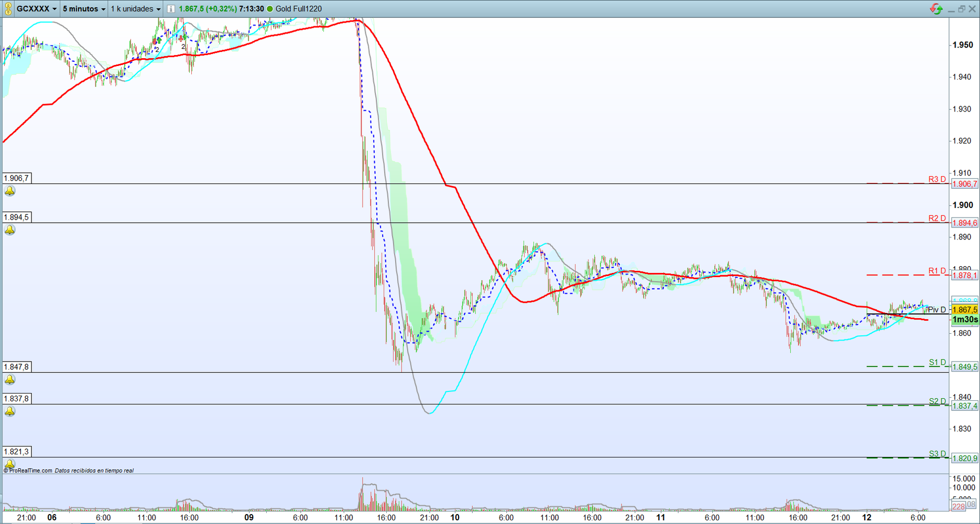
Task: Open the 1 k unidades dropdown
Action: 135,9
